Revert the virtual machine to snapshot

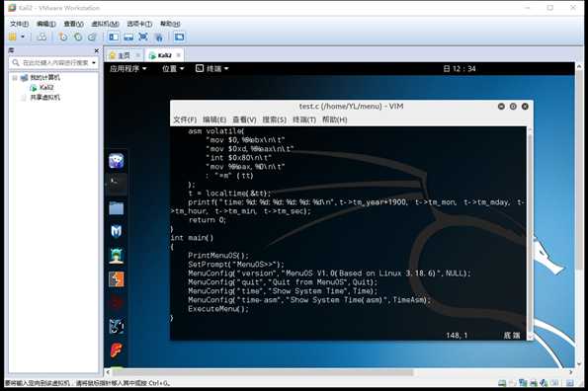pos(78,37)
